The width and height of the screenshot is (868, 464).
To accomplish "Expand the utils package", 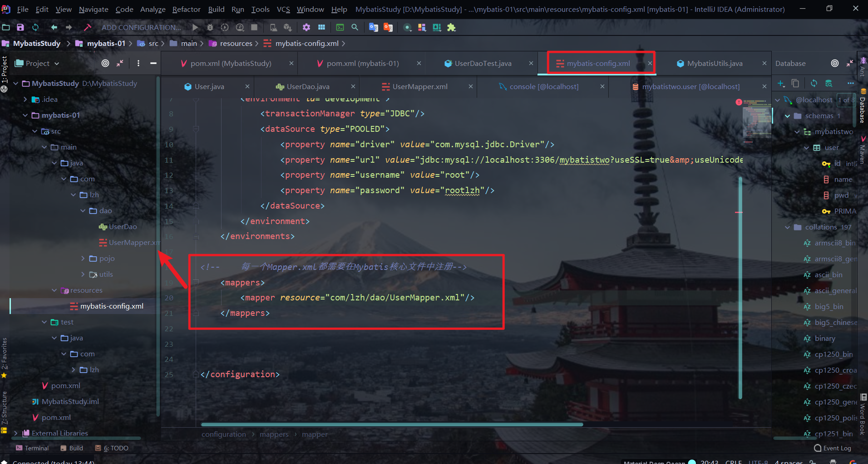I will coord(83,274).
